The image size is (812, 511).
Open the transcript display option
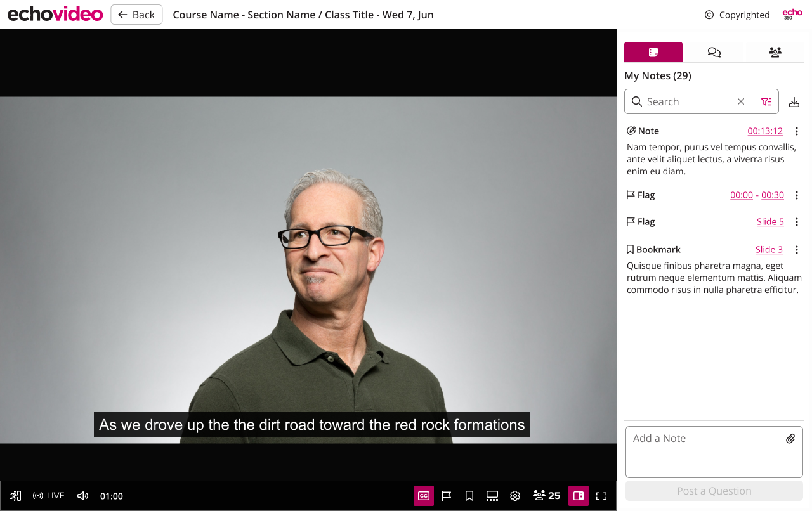tap(492, 496)
